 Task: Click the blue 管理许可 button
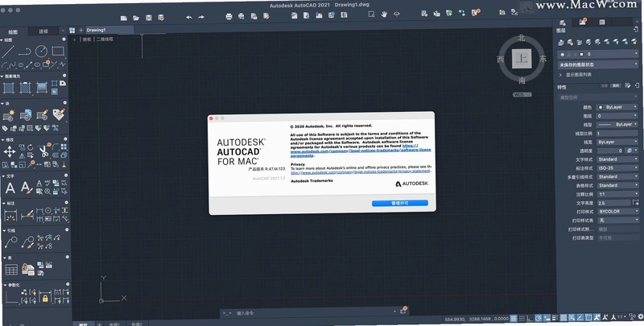pyautogui.click(x=400, y=203)
